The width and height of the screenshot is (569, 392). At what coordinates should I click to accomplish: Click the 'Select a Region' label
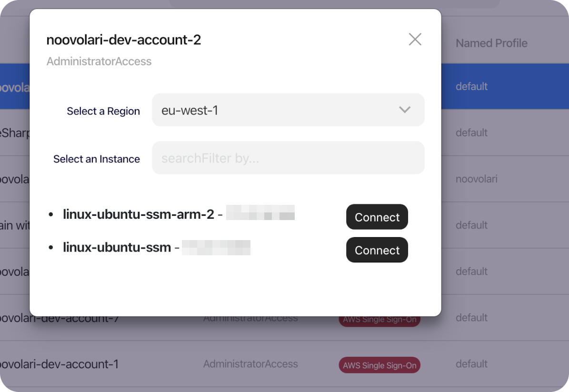(x=103, y=111)
